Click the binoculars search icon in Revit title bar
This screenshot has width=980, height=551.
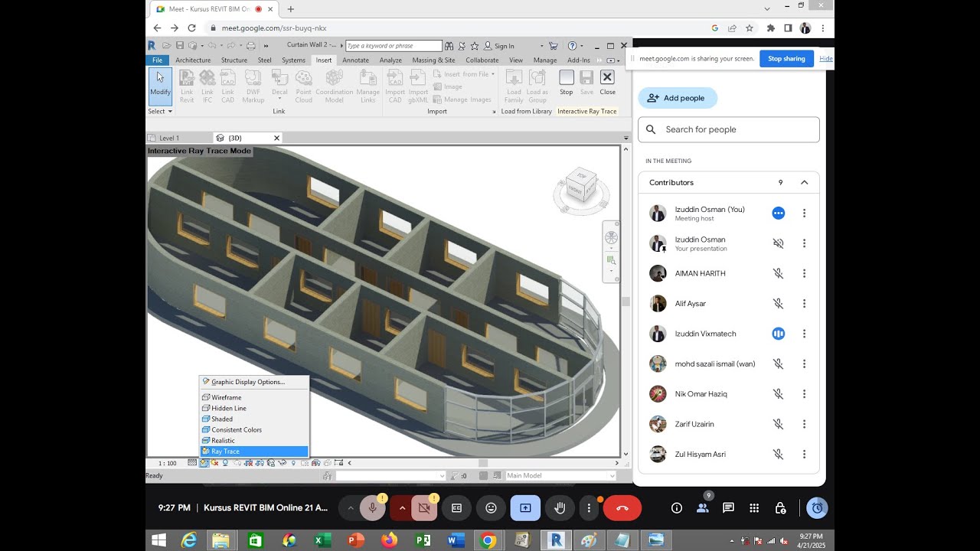449,46
